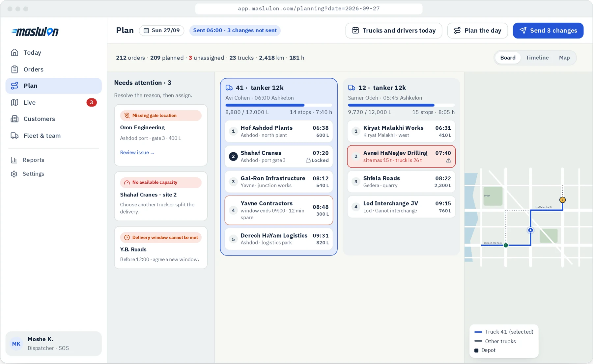Viewport: 593px width, 364px height.
Task: Click the truck icon on truck 41 card
Action: pos(229,88)
